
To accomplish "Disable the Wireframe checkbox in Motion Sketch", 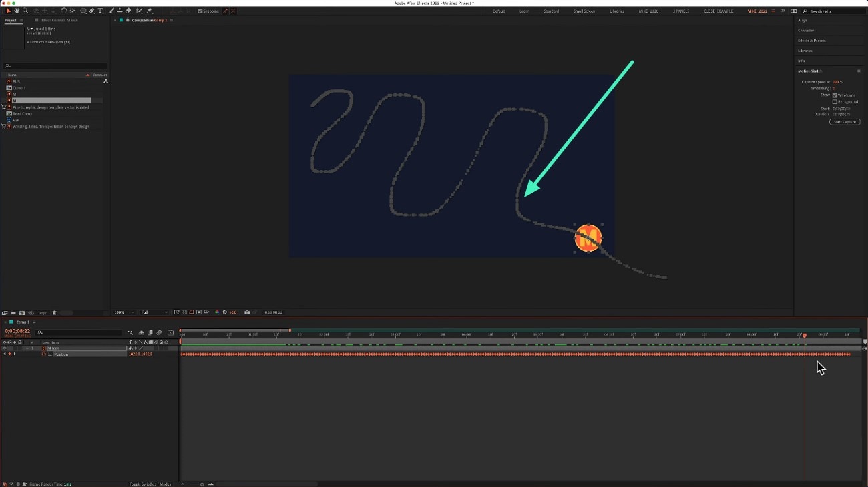I will tap(834, 95).
